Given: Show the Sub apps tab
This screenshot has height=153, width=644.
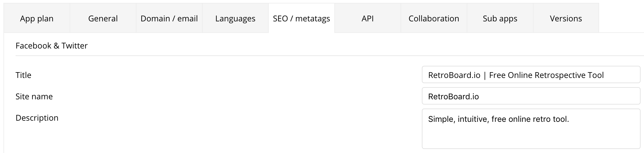Looking at the screenshot, I should coord(500,18).
